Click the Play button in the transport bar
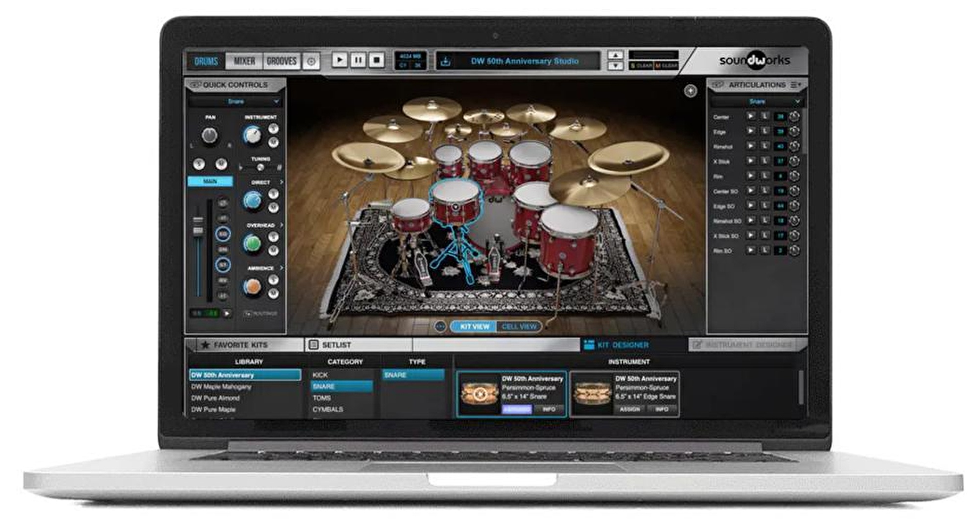 [339, 60]
